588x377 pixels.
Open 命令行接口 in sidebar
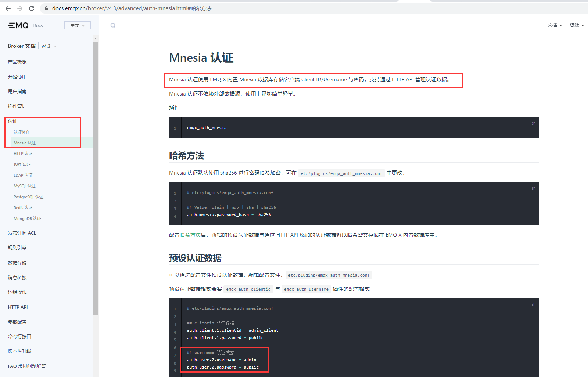(19, 337)
